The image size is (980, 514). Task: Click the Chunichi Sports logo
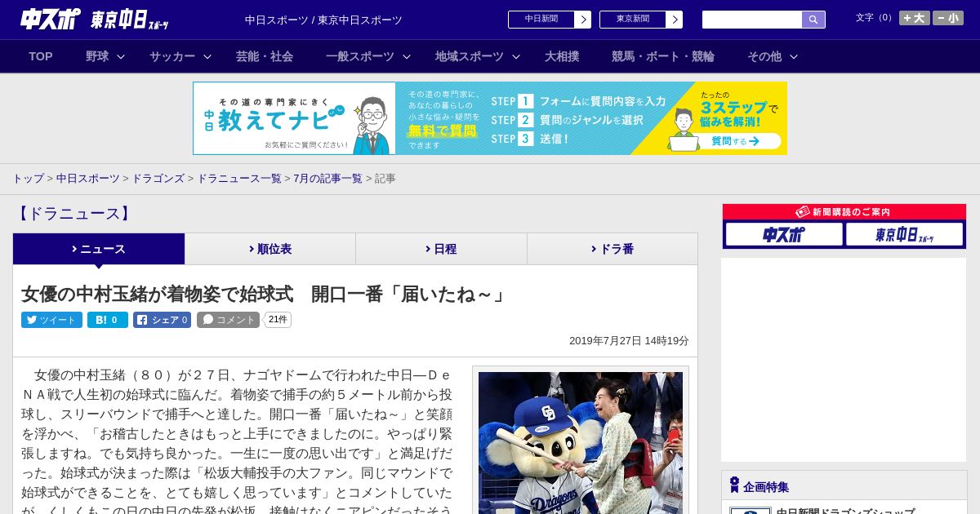[50, 20]
